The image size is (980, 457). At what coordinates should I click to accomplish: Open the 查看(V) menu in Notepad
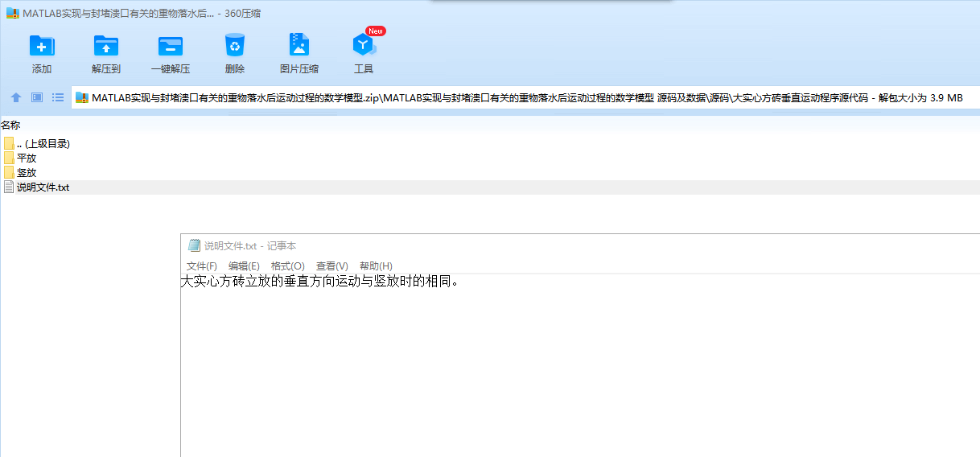point(331,266)
